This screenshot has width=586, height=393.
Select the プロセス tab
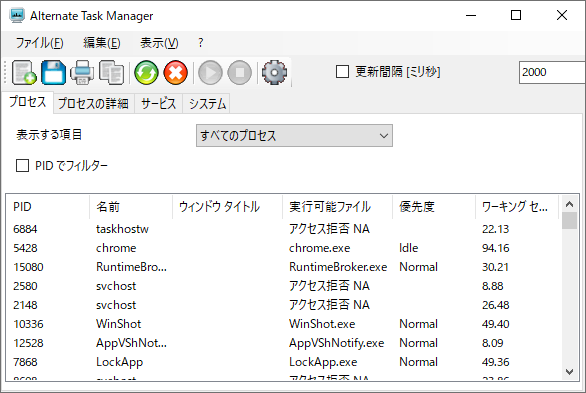pyautogui.click(x=28, y=102)
